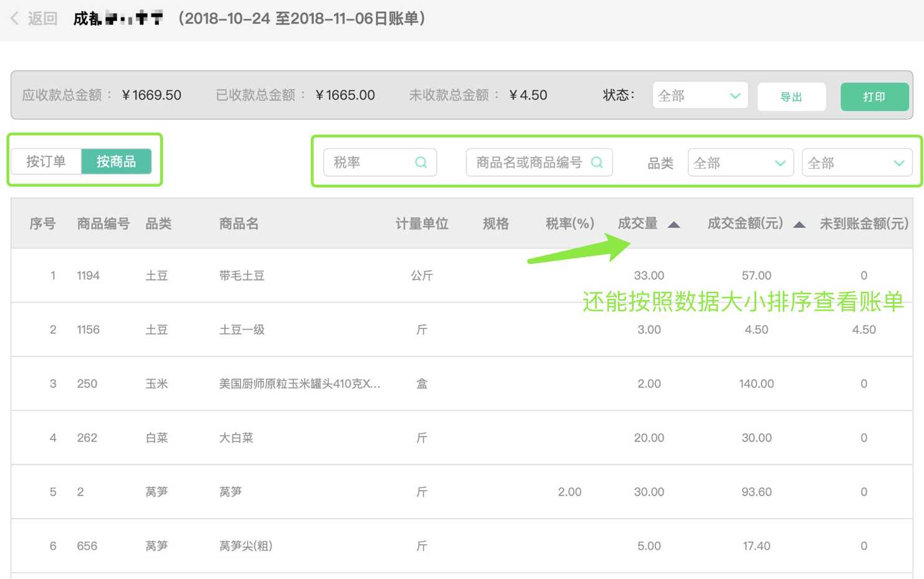This screenshot has width=924, height=579.
Task: Select the 带毛土豆 product row
Action: pyautogui.click(x=242, y=276)
